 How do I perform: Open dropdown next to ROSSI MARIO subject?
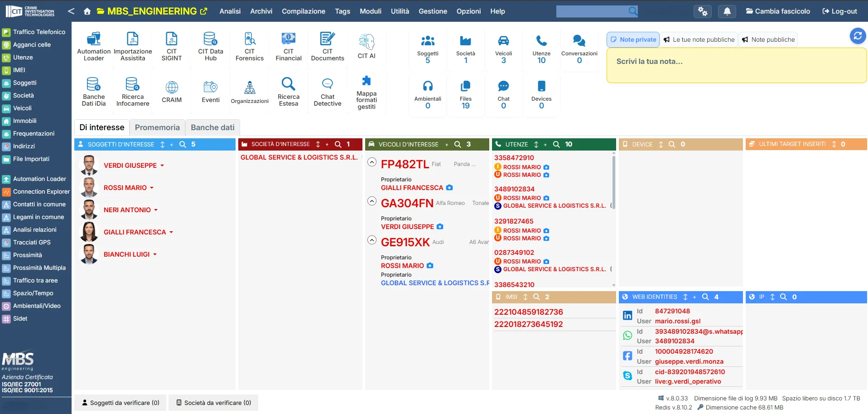(x=152, y=188)
